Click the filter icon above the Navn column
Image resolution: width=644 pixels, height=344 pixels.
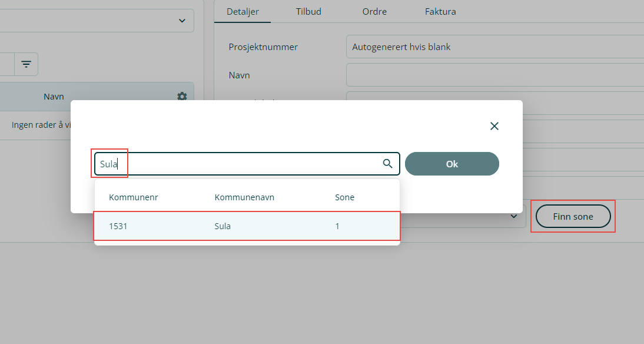coord(26,64)
